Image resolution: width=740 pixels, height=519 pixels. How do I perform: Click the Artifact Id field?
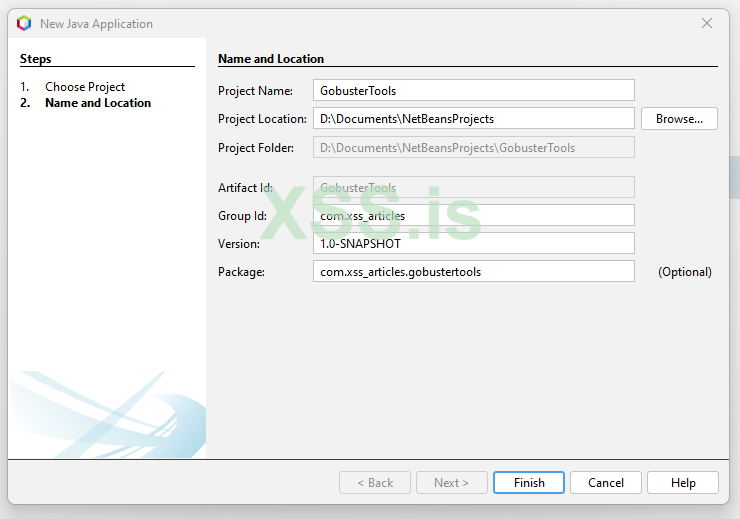(473, 187)
